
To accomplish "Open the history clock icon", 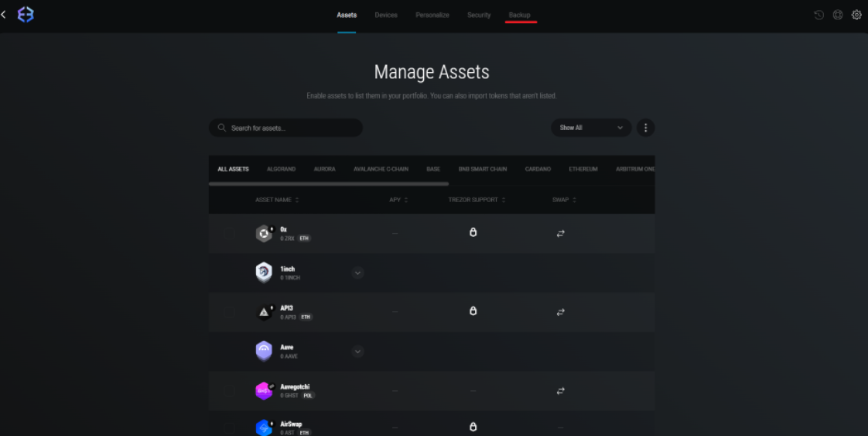I will click(818, 15).
